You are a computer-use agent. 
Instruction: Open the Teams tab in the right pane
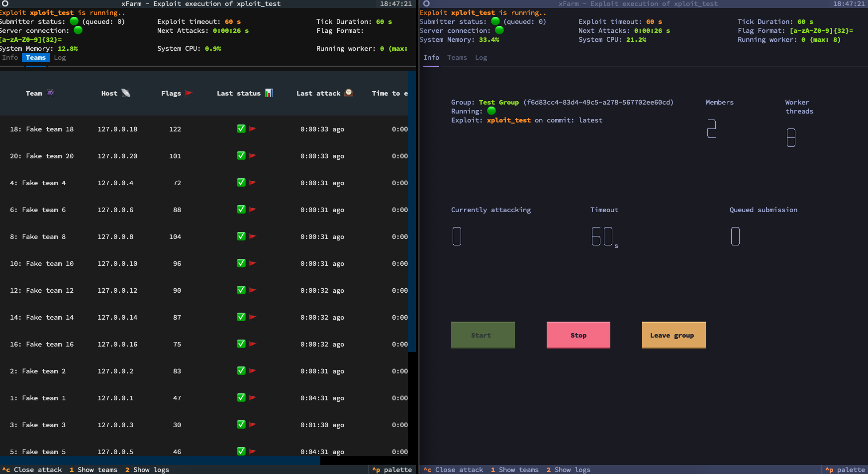pos(457,57)
